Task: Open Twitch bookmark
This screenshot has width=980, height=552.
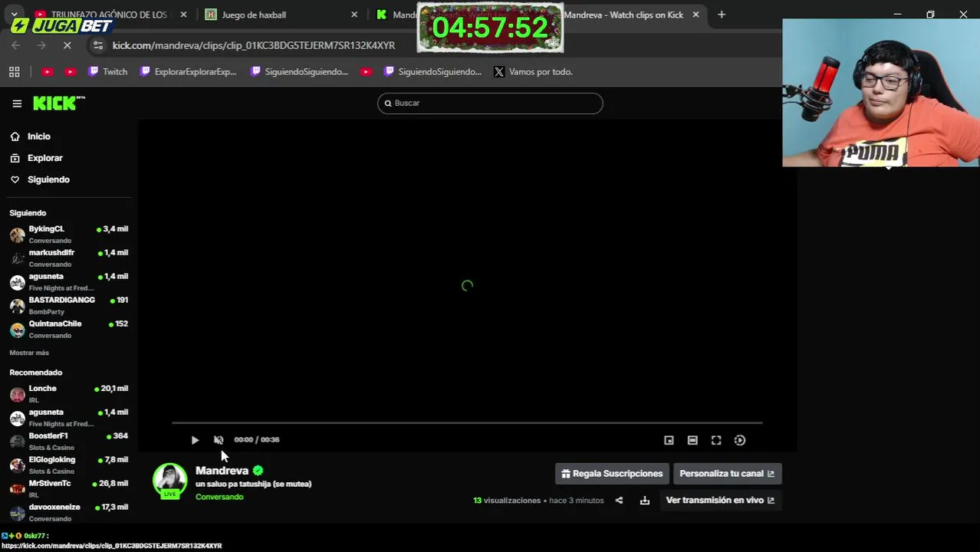Action: (107, 72)
